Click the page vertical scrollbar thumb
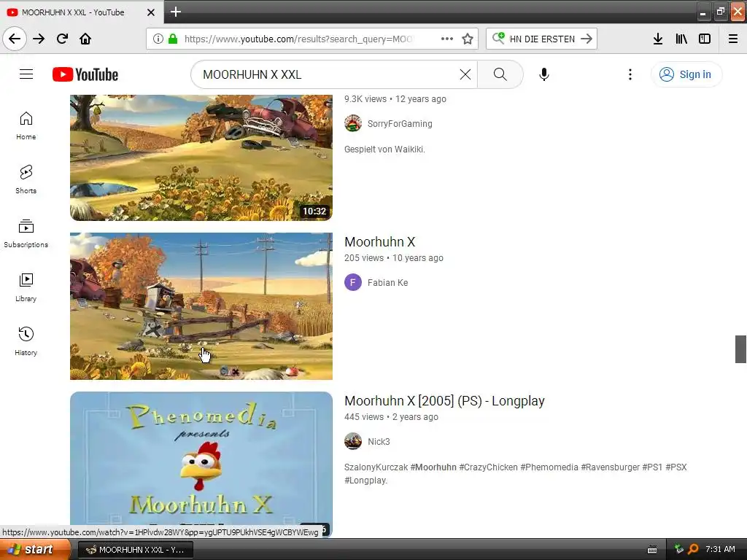Screen dimensions: 747x560 point(740,349)
